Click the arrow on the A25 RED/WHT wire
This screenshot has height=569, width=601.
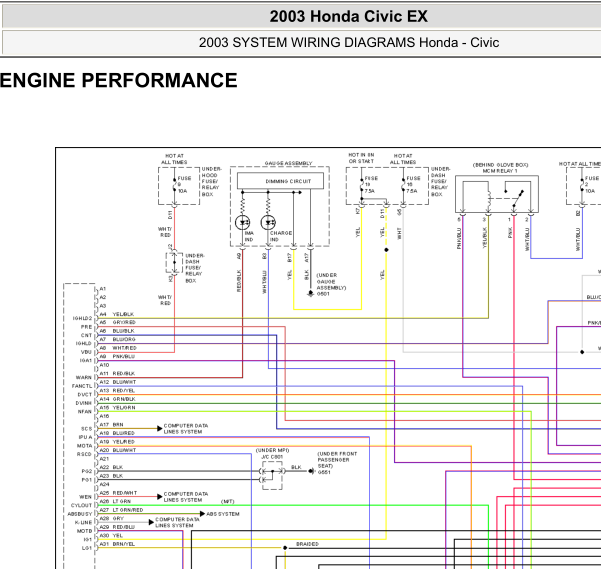click(x=159, y=497)
